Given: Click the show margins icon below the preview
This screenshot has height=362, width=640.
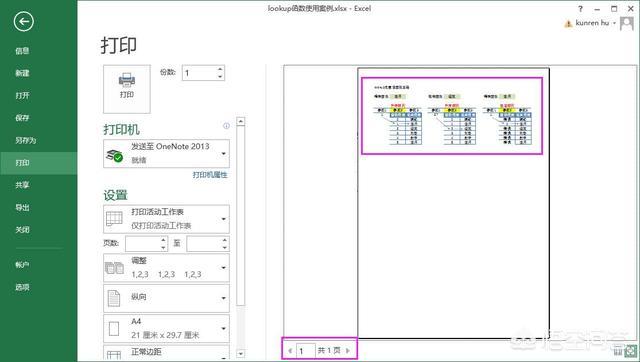Looking at the screenshot, I should (618, 351).
